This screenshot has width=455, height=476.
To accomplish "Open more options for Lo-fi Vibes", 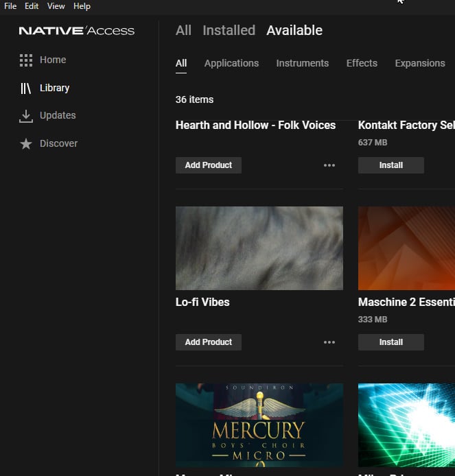I will pyautogui.click(x=329, y=342).
